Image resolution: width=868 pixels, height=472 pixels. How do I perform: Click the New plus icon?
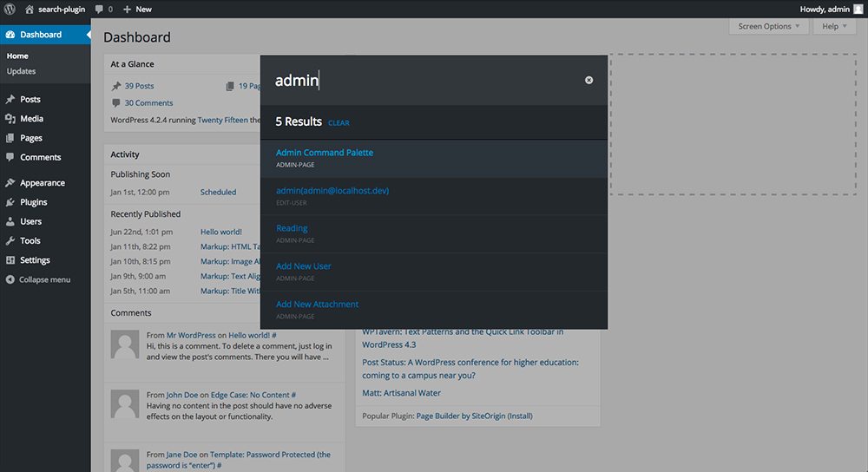pos(127,10)
